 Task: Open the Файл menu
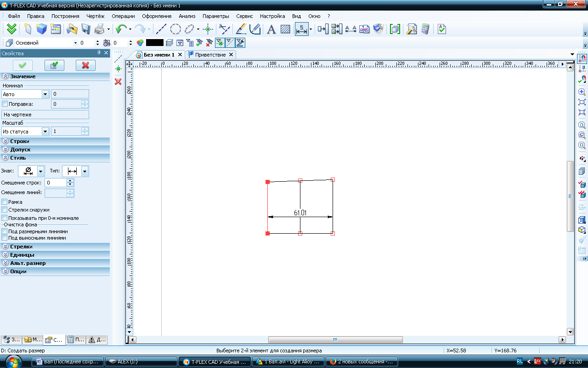pos(14,16)
